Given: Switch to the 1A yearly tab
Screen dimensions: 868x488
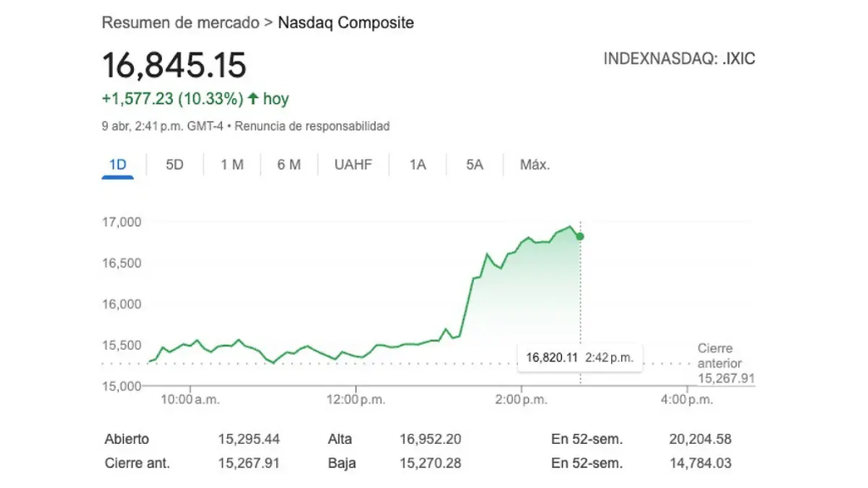Looking at the screenshot, I should coord(417,164).
